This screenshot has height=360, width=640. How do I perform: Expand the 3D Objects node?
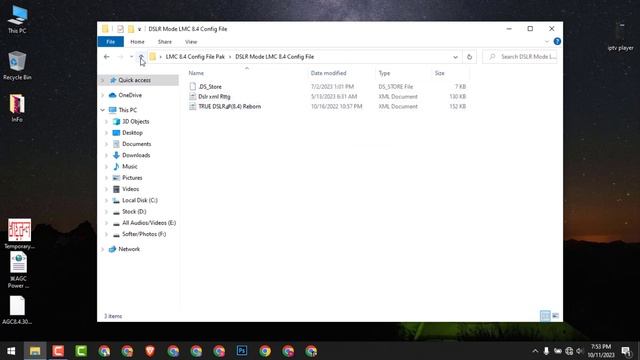click(107, 122)
